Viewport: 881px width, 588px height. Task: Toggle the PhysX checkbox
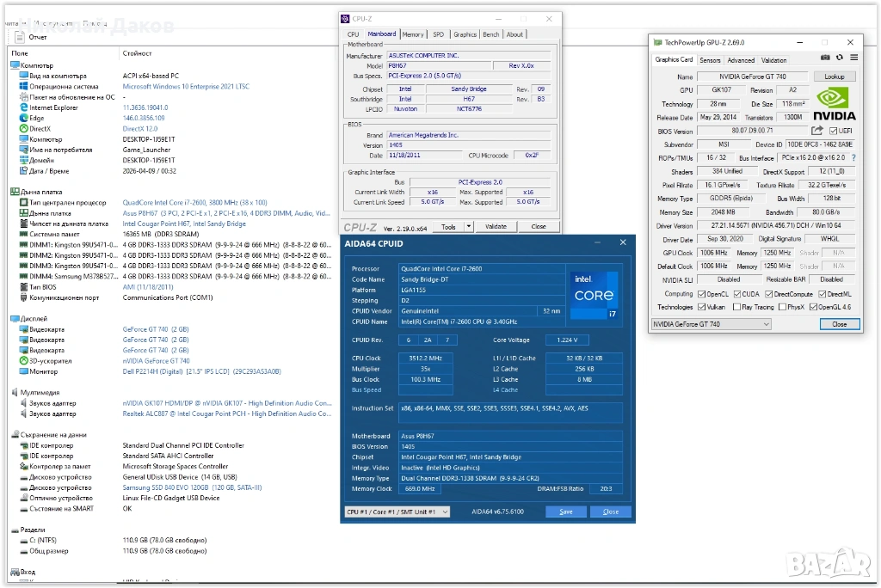(782, 307)
